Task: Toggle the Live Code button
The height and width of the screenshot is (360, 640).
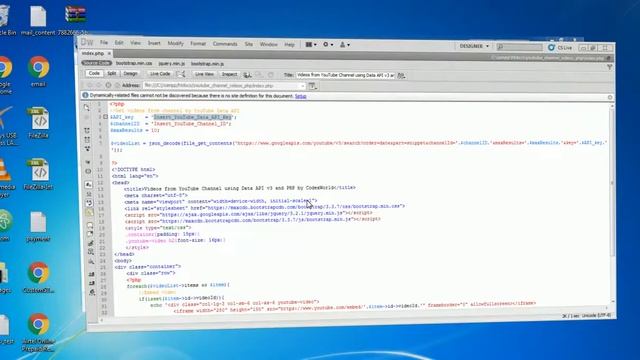Action: [x=160, y=74]
